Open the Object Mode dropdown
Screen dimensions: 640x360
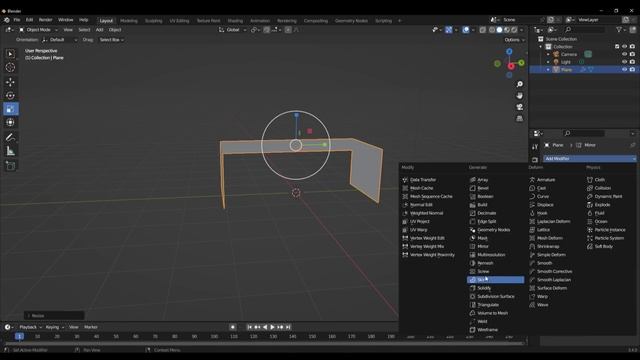point(38,30)
